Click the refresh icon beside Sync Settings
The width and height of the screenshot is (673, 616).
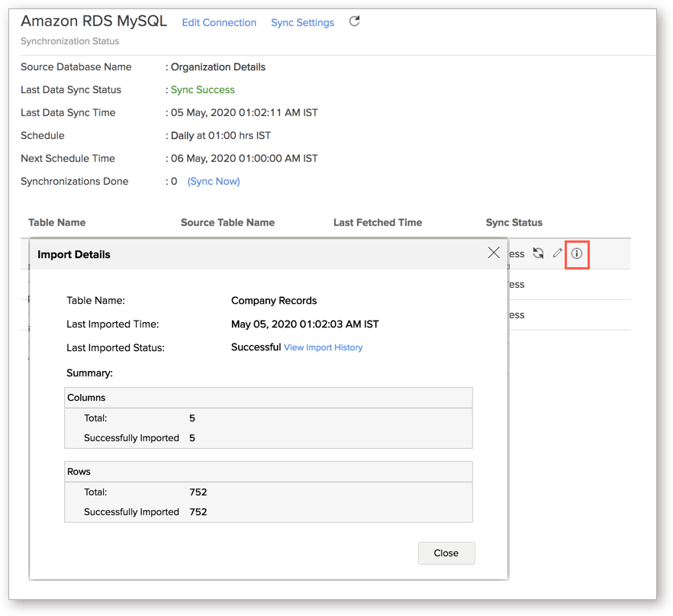tap(354, 21)
